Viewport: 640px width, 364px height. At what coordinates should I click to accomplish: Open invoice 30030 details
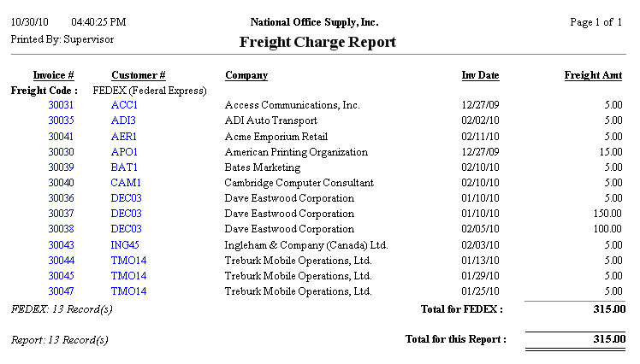coord(61,152)
